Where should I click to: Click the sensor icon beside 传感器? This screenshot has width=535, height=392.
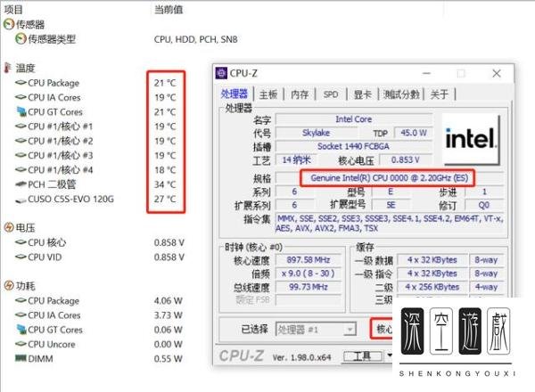[x=9, y=25]
